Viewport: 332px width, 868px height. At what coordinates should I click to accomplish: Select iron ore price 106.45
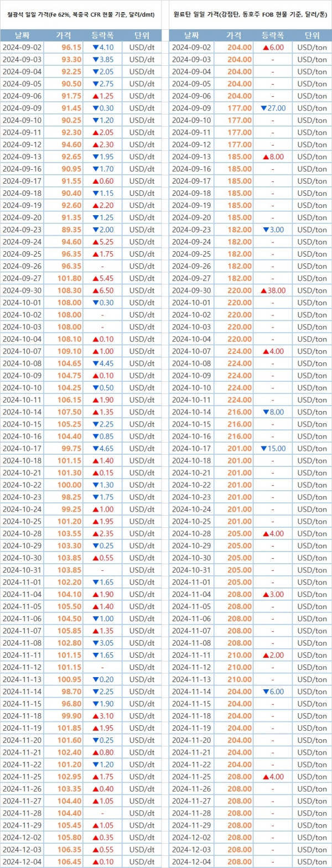(70, 862)
